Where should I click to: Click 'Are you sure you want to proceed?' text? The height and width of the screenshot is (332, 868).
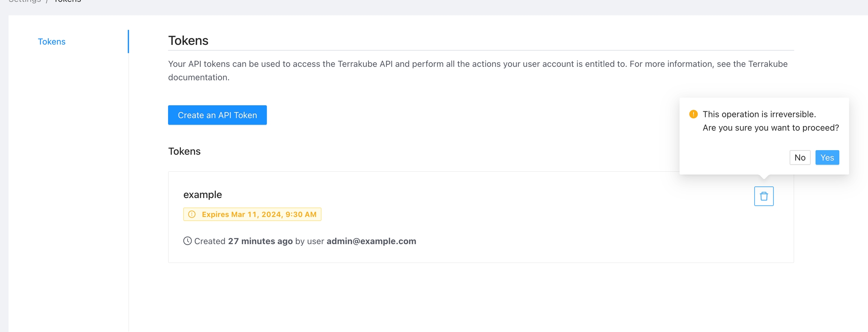click(770, 128)
